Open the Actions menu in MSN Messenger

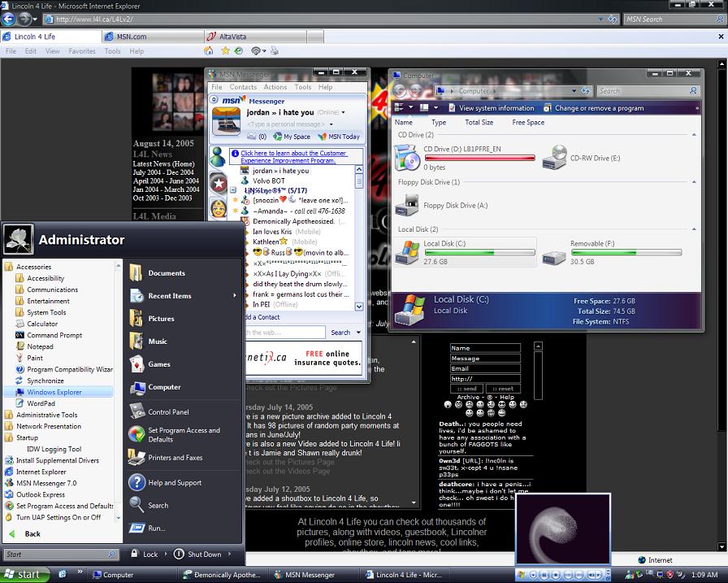275,87
